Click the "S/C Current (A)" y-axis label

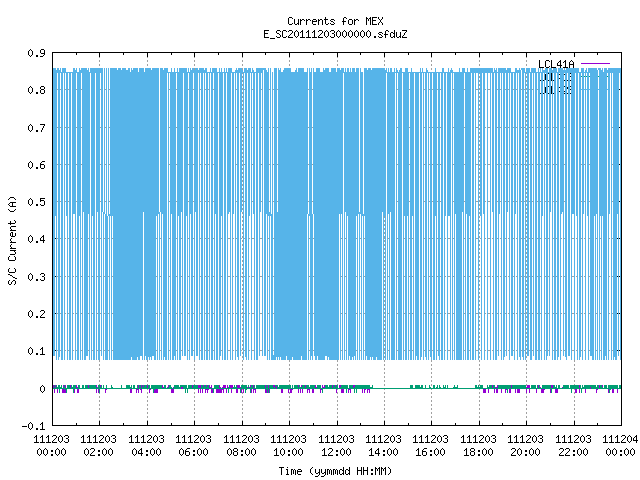pos(13,240)
